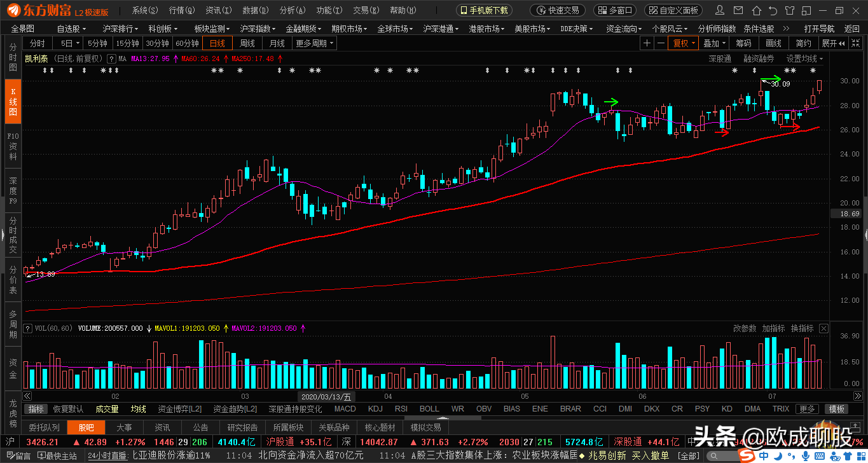Switch to the 股吧 tab
Screen dimensions: 868x463
[85, 427]
